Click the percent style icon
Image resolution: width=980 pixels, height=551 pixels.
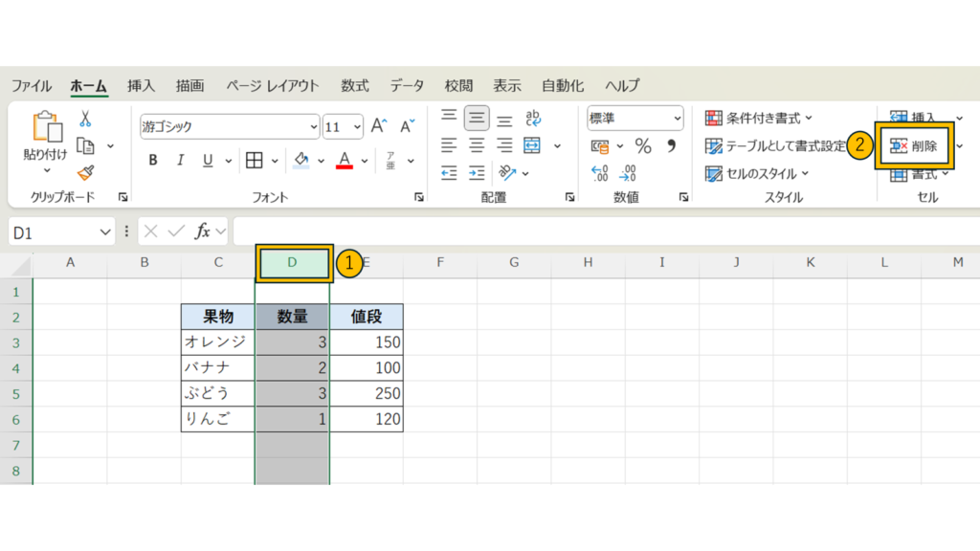coord(643,146)
